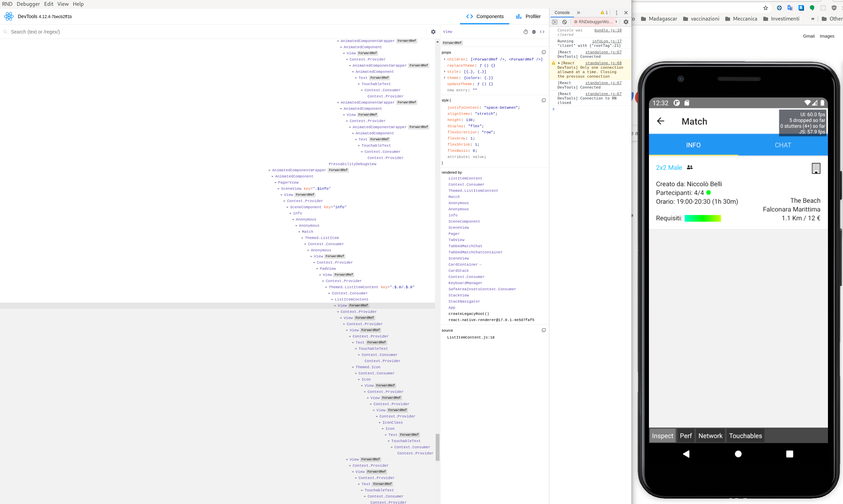Open standalone.js:68 source link

click(603, 63)
